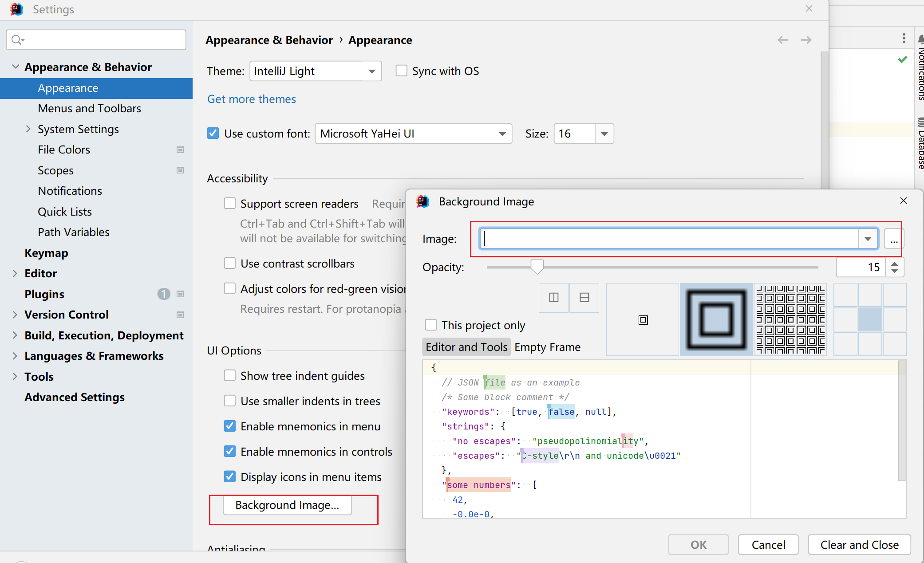Screen dimensions: 924x563
Task: Select top-left anchor placement cell
Action: [x=845, y=295]
